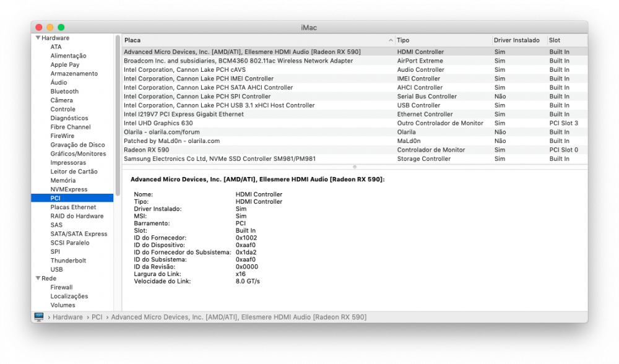The image size is (619, 364).
Task: Click PCI in the bottom path bar
Action: point(97,317)
